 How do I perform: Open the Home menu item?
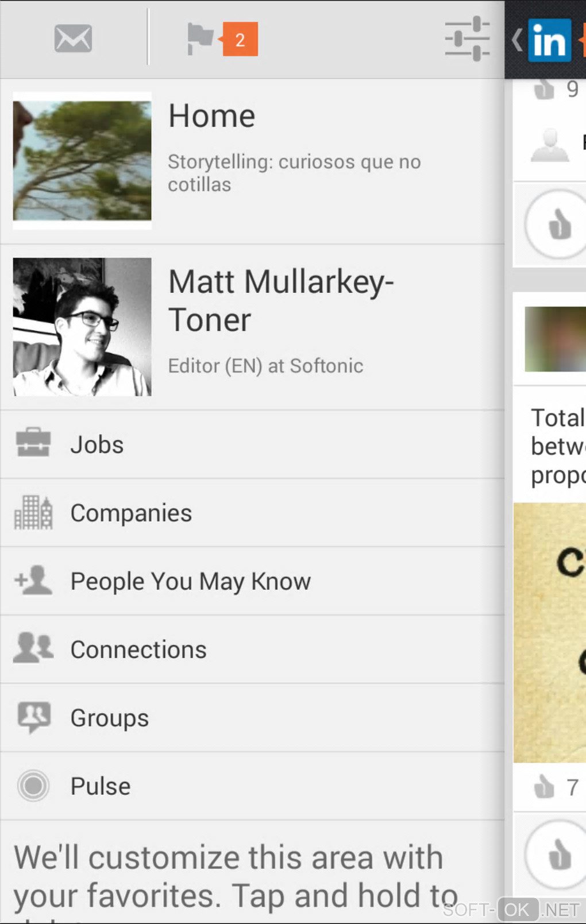[211, 117]
